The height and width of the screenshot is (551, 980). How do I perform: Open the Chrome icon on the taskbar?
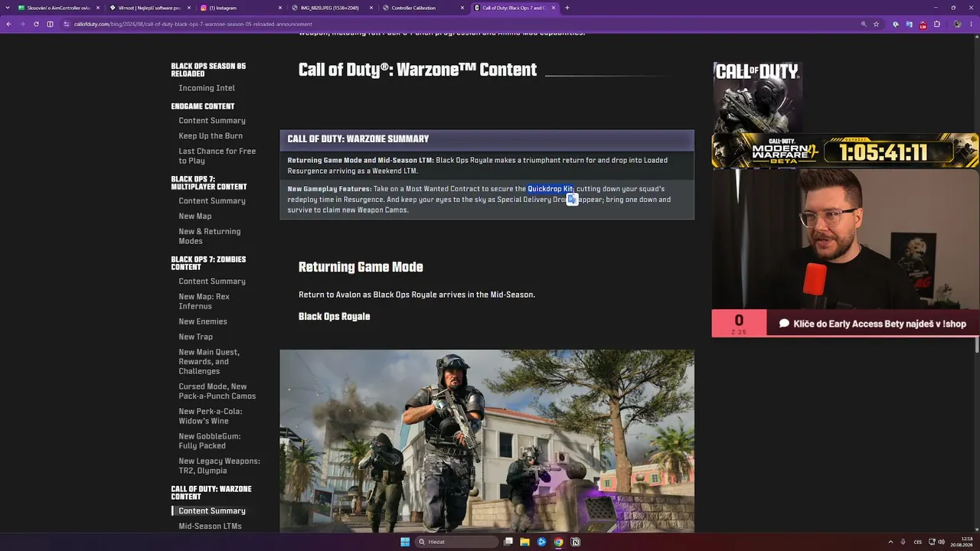(559, 542)
